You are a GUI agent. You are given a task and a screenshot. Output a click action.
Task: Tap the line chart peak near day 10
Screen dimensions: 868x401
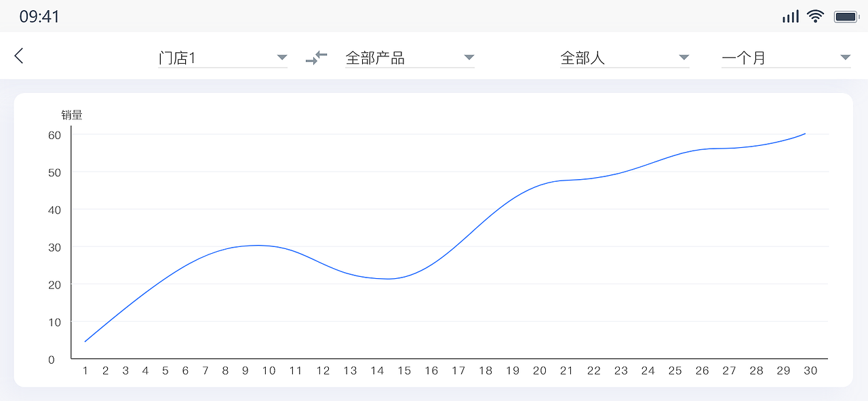pos(258,245)
